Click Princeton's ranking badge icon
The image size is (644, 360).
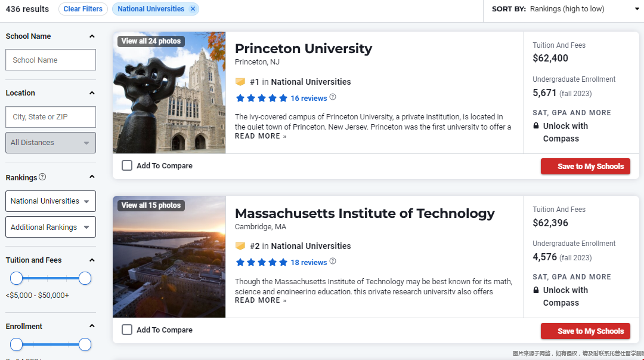tap(240, 82)
